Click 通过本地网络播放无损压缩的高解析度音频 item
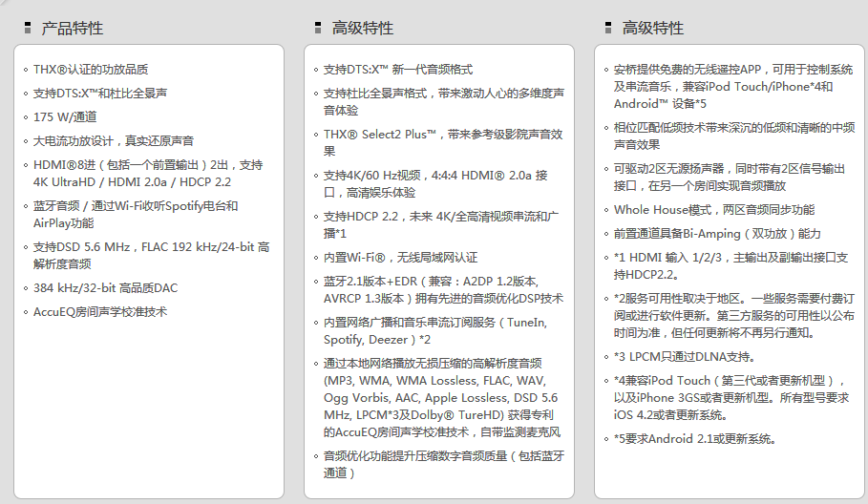Screen dimensions: 868x504 coord(442,397)
